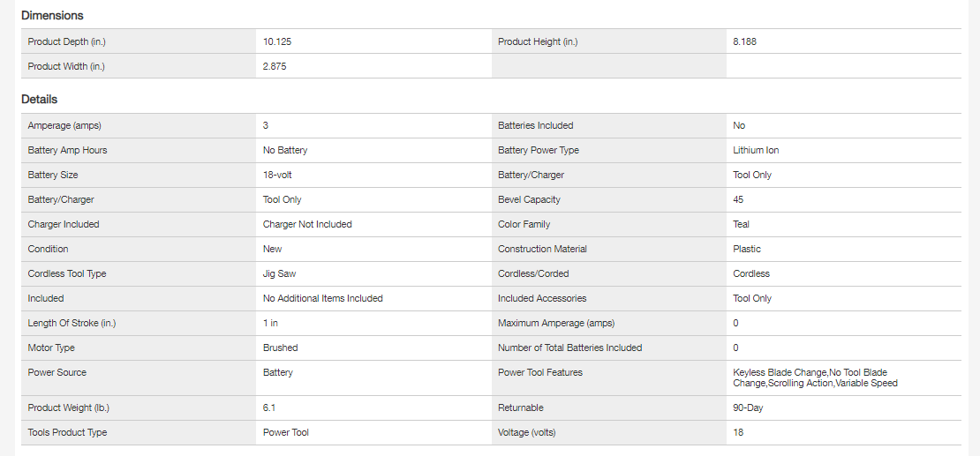The width and height of the screenshot is (980, 456).
Task: Click the Dimensions section heading
Action: 52,15
